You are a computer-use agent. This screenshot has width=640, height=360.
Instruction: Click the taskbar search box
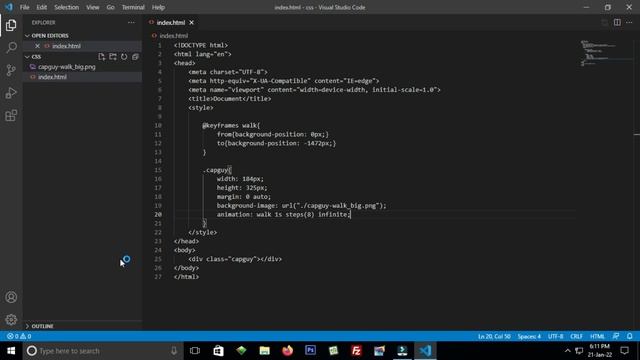coord(103,351)
